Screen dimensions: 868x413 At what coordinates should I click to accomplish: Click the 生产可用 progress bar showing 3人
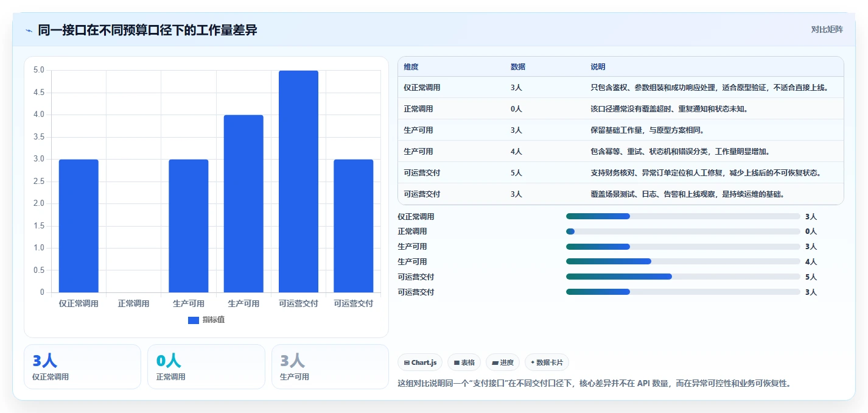click(683, 247)
